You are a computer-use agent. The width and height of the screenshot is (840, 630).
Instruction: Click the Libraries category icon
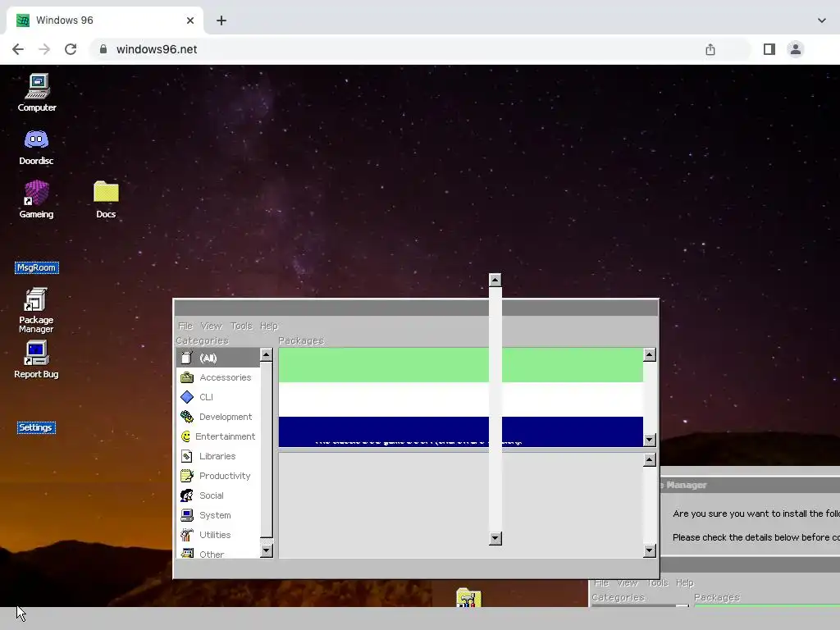click(187, 456)
